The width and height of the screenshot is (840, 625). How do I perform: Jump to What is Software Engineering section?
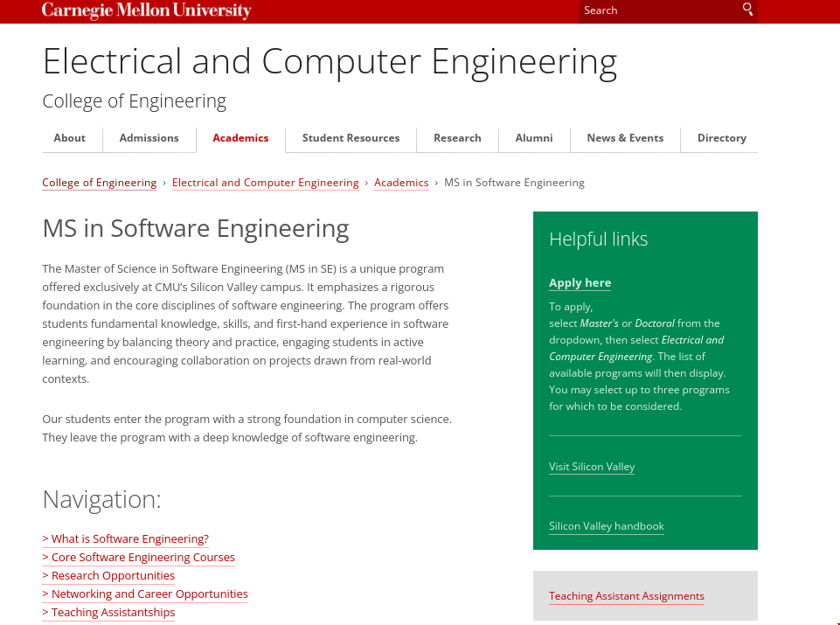(126, 539)
